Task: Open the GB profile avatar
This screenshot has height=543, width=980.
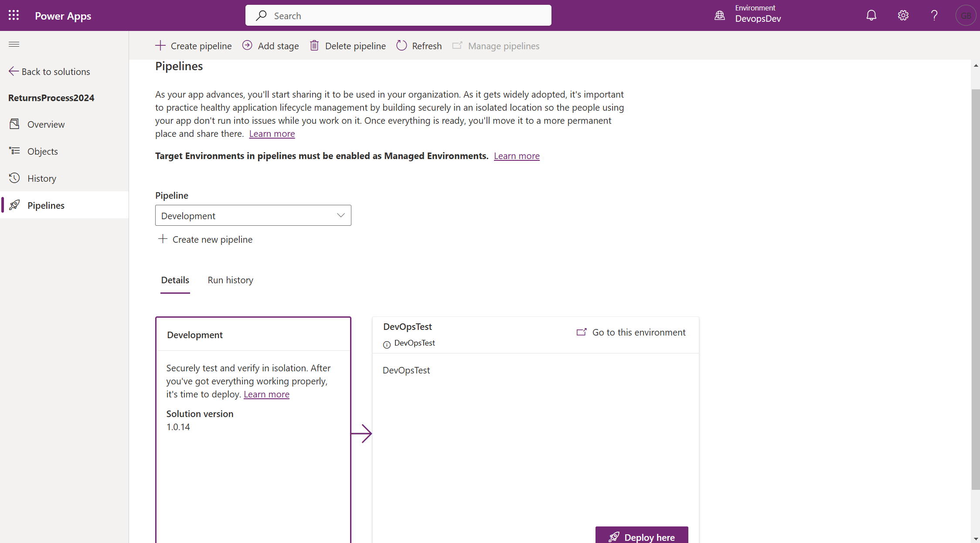Action: [966, 15]
